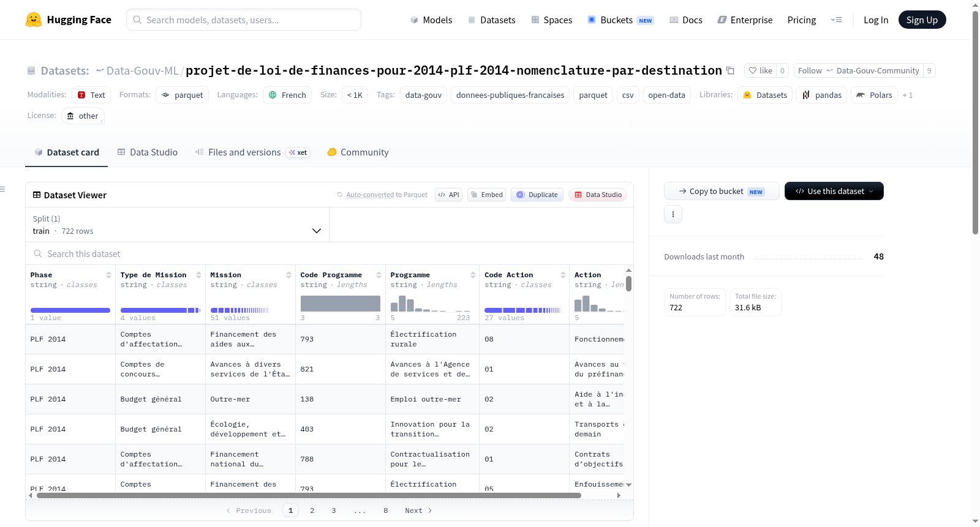Screen dimensions: 980x527
Task: Click the Duplicate dataset button
Action: (537, 195)
